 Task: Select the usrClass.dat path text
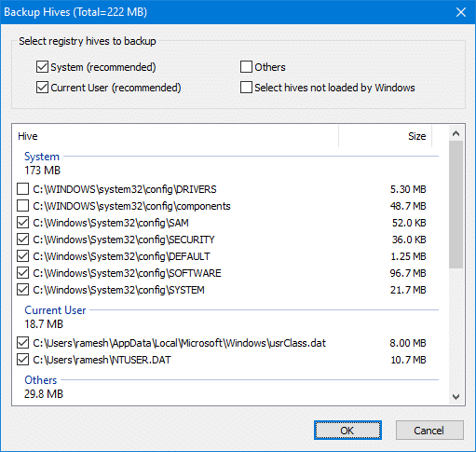pyautogui.click(x=179, y=343)
